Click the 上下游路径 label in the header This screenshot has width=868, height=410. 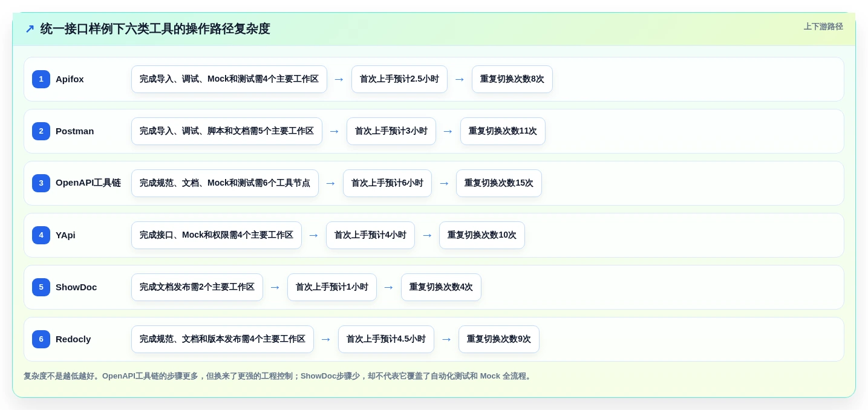823,27
